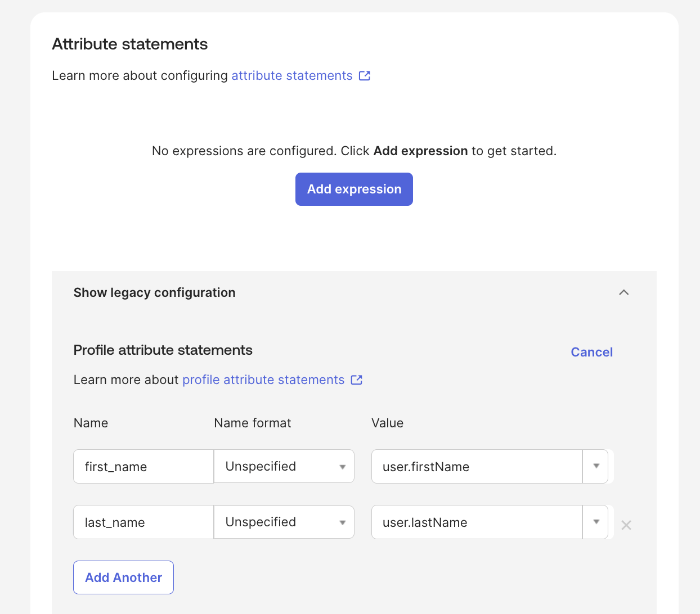The height and width of the screenshot is (614, 700).
Task: Click the user.lastName value field
Action: pyautogui.click(x=476, y=522)
